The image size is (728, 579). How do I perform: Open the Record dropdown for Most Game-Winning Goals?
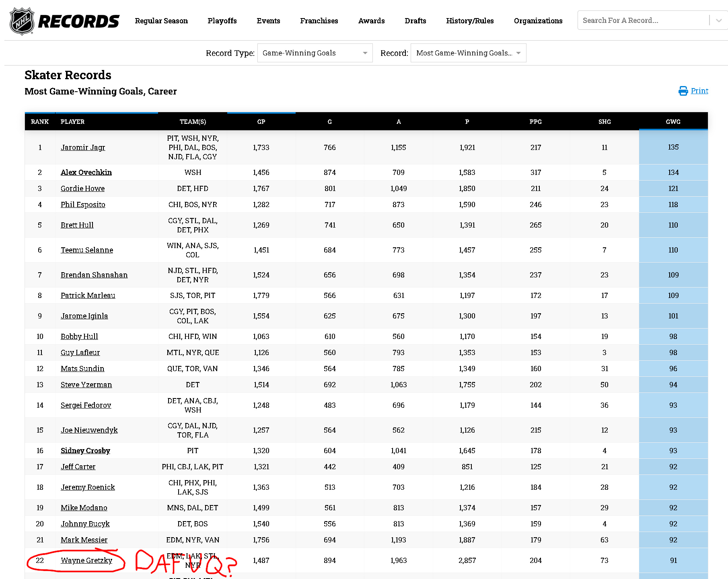pyautogui.click(x=468, y=53)
